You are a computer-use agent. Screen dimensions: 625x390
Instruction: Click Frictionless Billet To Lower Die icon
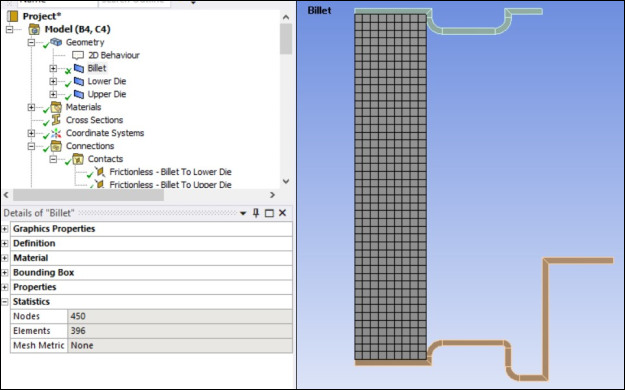coord(100,172)
